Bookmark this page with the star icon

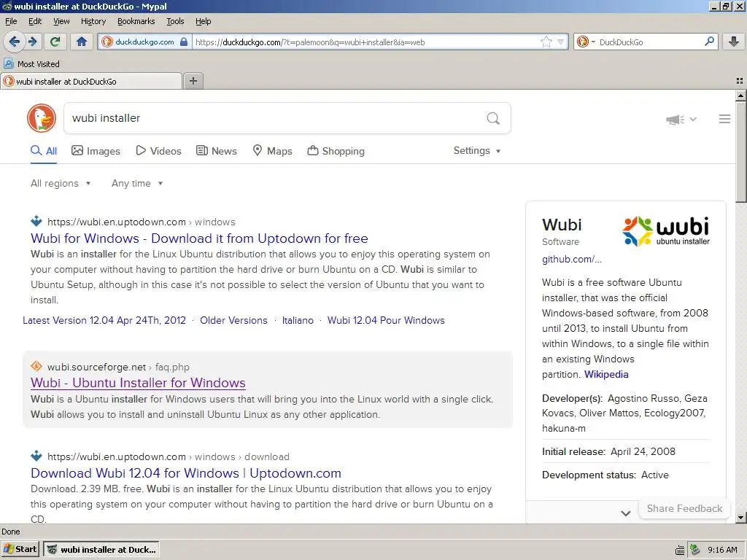546,42
